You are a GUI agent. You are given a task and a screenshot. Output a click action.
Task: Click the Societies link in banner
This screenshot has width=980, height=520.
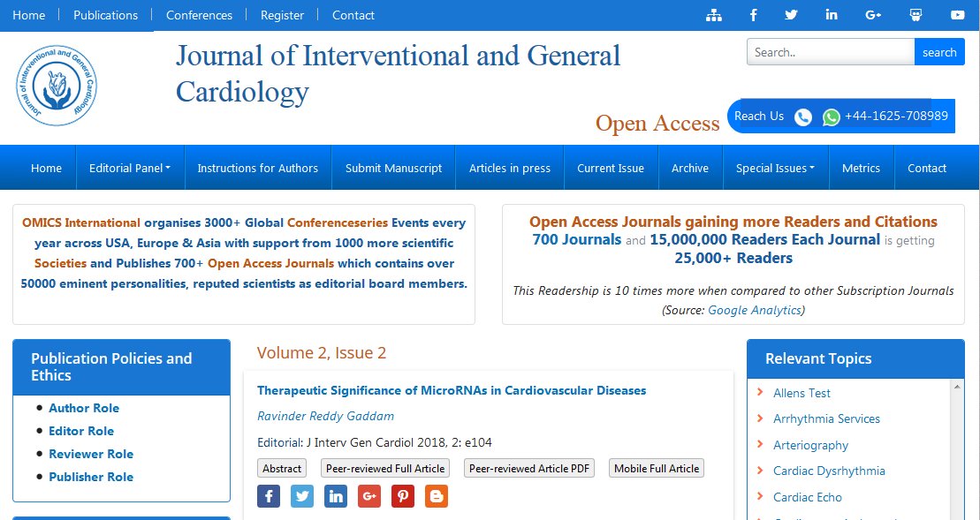tap(61, 263)
